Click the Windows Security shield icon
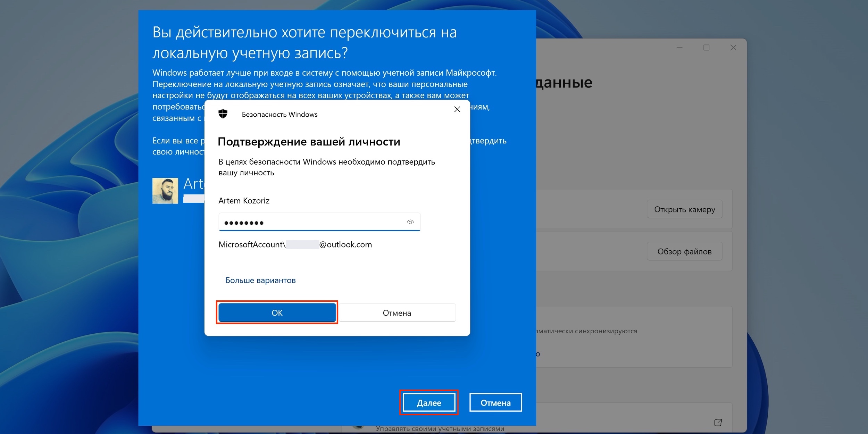The image size is (868, 434). tap(223, 114)
